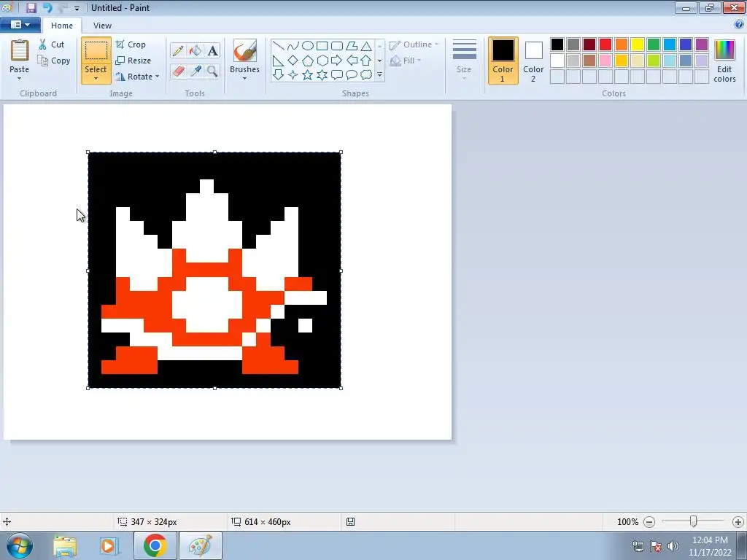Choose the Rounded rectangular callout shape
747x560 pixels.
tap(337, 75)
